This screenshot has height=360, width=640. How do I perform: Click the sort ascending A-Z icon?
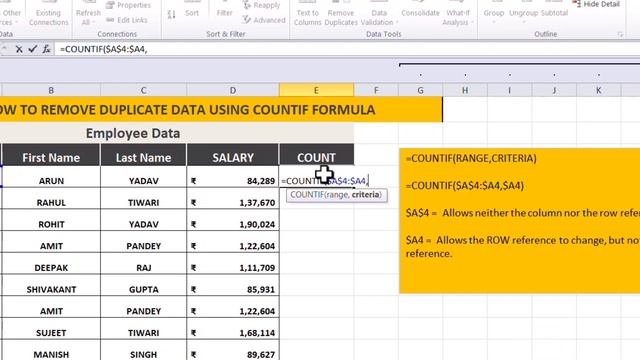[171, 15]
